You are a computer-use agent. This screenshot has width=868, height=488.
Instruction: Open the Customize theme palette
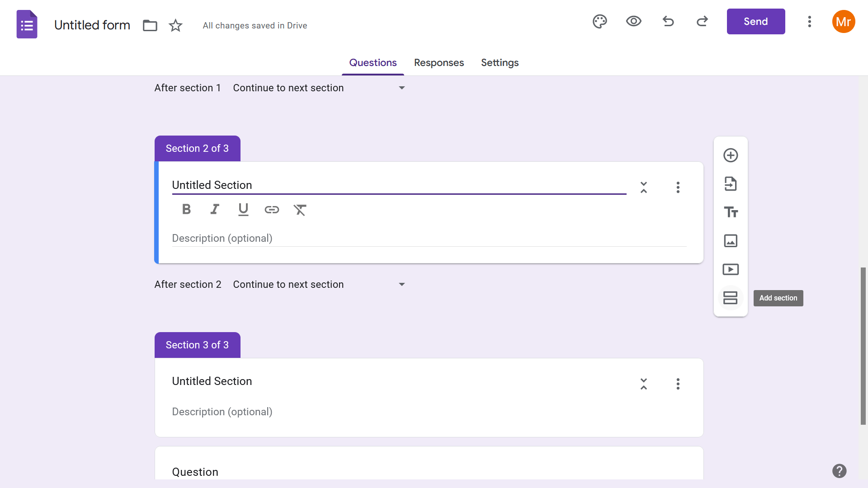[x=599, y=21]
